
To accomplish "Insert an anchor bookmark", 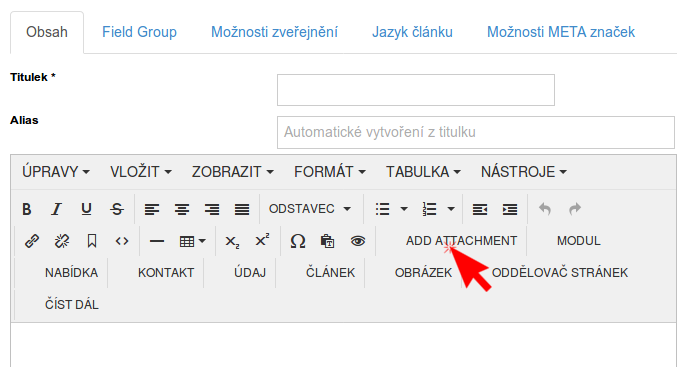I will 92,241.
